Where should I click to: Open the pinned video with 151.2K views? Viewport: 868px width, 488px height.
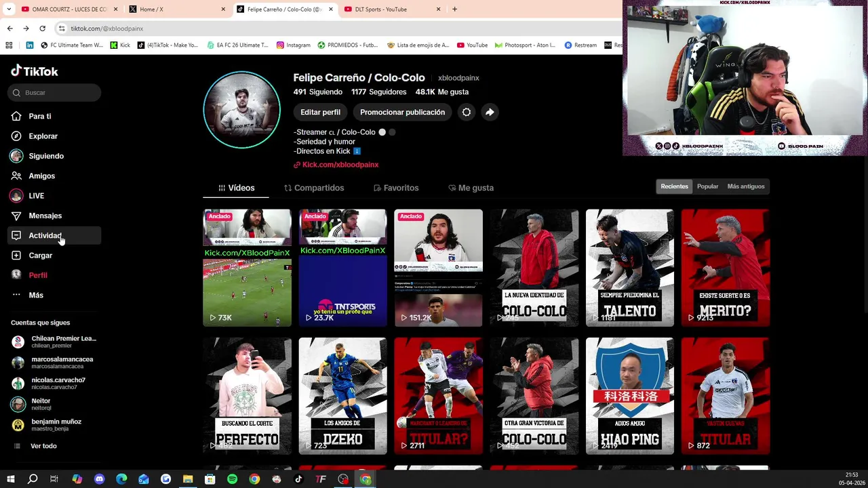[439, 268]
